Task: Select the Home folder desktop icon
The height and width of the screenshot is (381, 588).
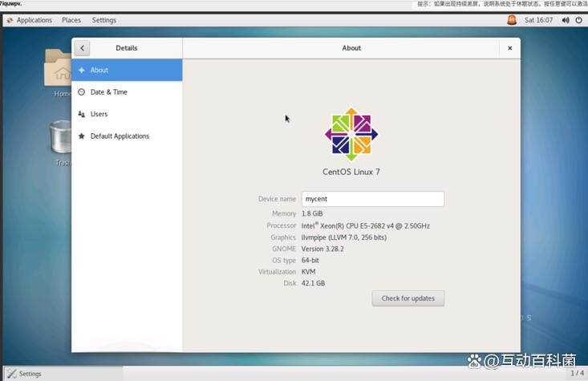Action: [58, 73]
